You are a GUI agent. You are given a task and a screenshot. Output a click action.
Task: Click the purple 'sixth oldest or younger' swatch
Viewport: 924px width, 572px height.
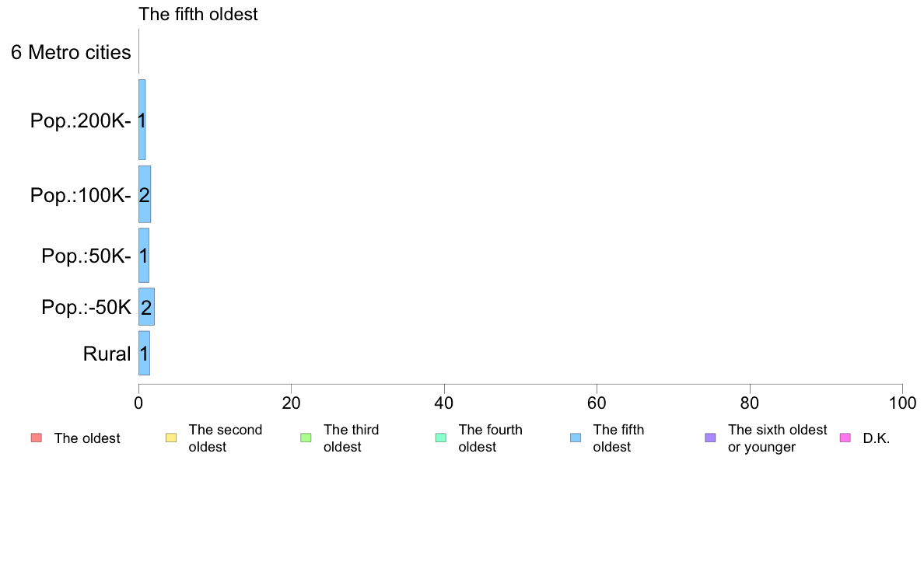[711, 438]
